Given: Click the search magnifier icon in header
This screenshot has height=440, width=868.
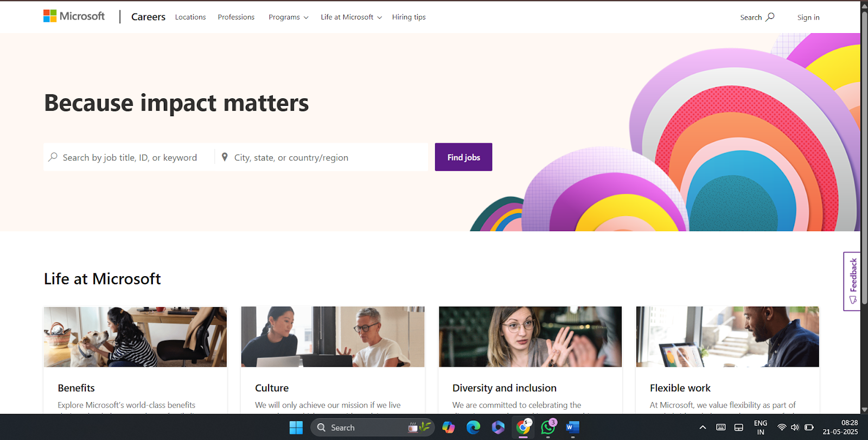Looking at the screenshot, I should click(x=770, y=17).
